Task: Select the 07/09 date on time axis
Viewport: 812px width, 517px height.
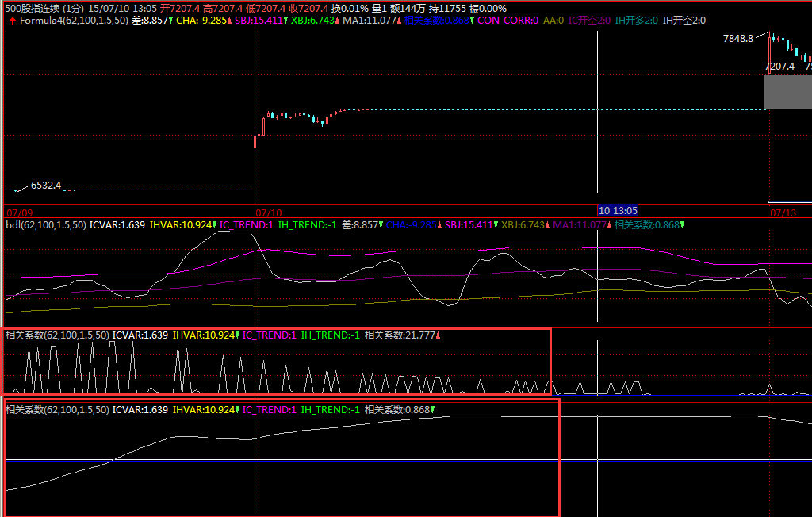Action: pos(20,213)
